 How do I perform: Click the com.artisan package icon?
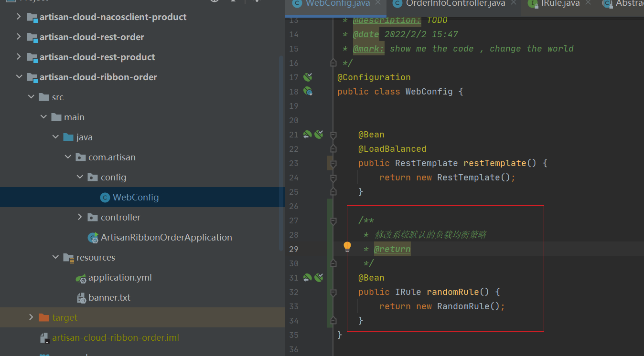click(81, 157)
